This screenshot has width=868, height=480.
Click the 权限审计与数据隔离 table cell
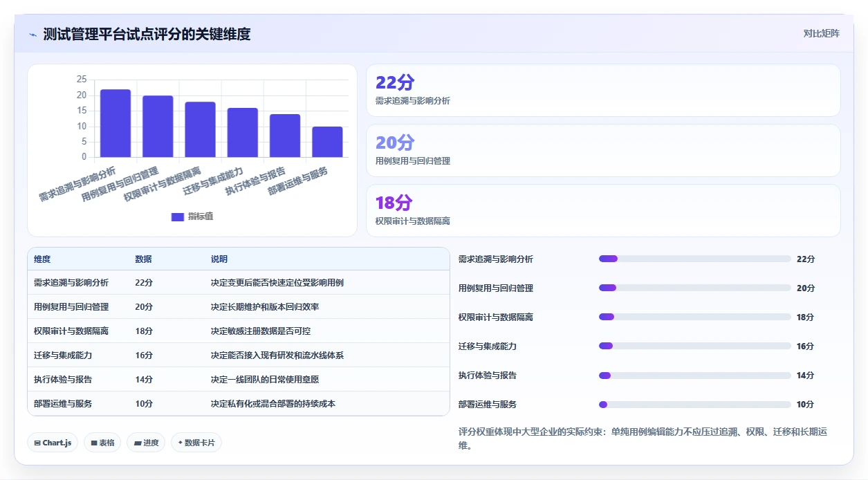coord(71,331)
